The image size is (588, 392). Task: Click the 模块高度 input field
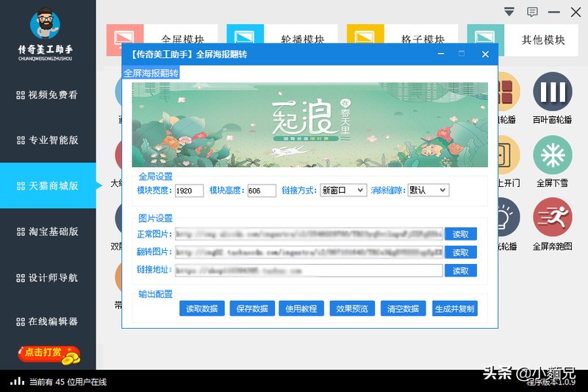262,190
